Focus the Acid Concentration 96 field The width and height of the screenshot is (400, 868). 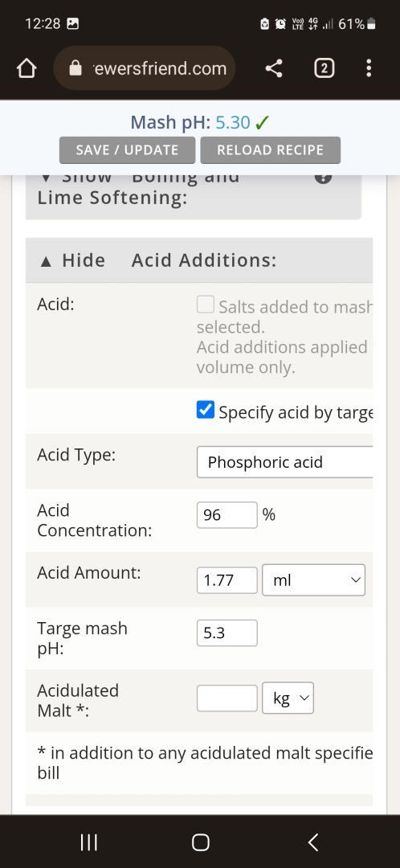(x=227, y=515)
